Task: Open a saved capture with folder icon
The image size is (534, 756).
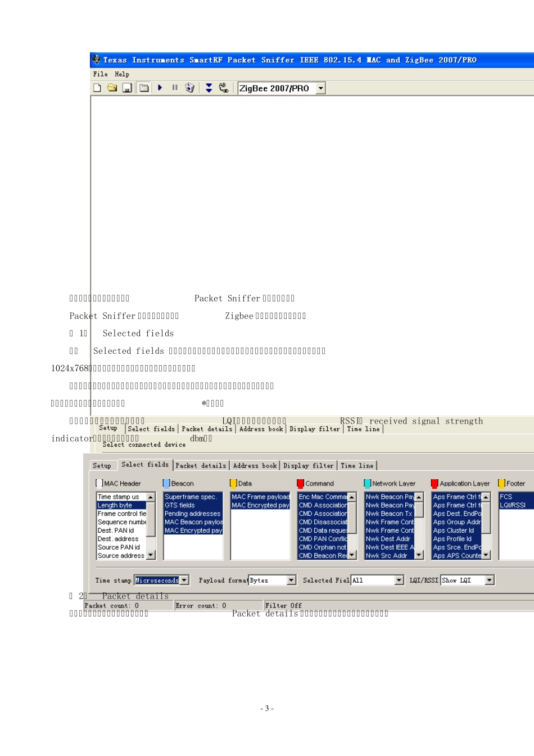Action: coord(112,88)
